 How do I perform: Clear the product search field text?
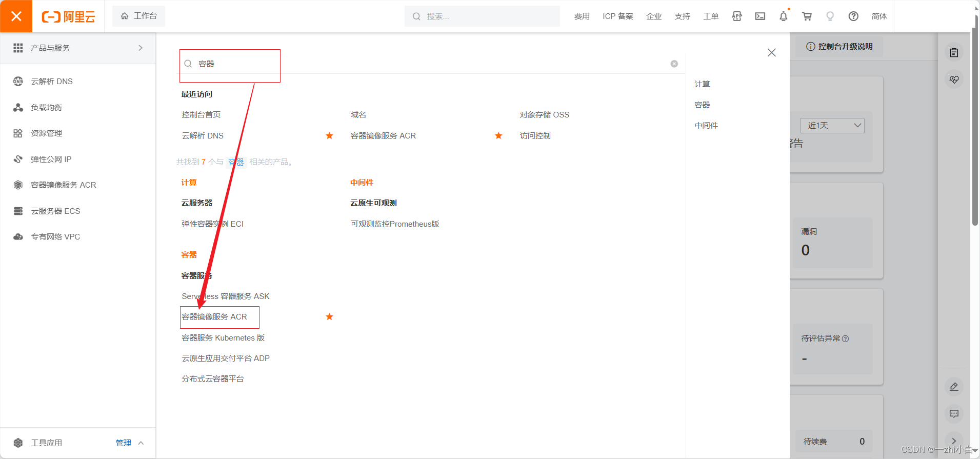pos(674,64)
